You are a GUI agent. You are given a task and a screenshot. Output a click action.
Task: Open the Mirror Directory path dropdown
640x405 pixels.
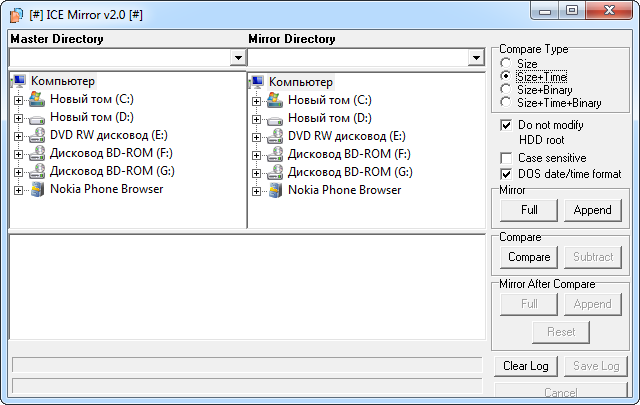pyautogui.click(x=476, y=58)
